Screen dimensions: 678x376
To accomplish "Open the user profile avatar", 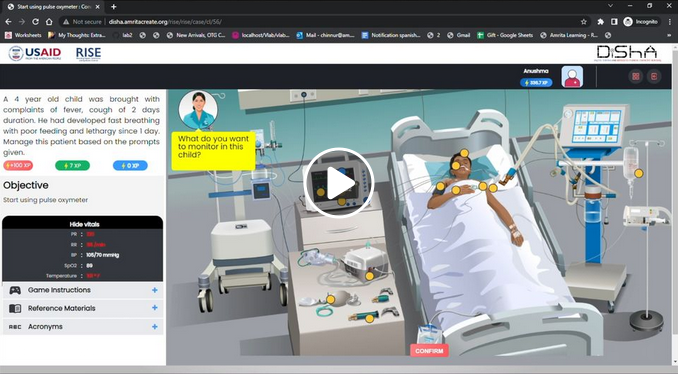I will pos(572,77).
